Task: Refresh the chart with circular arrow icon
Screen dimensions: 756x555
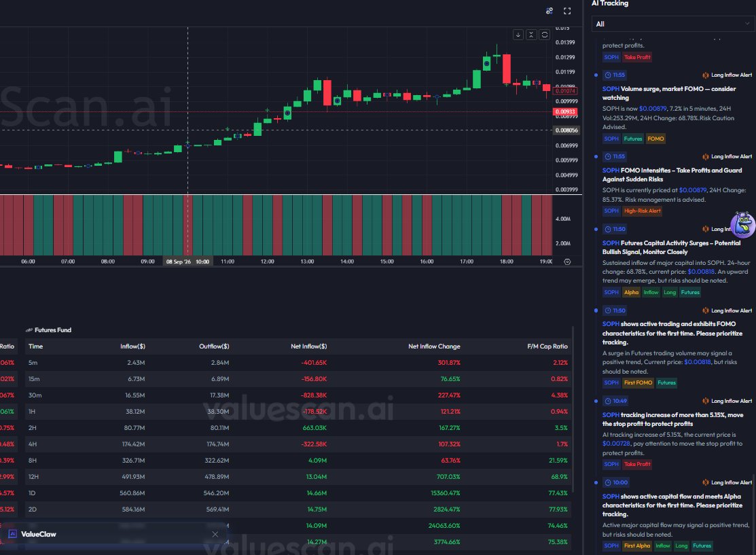Action: 544,35
